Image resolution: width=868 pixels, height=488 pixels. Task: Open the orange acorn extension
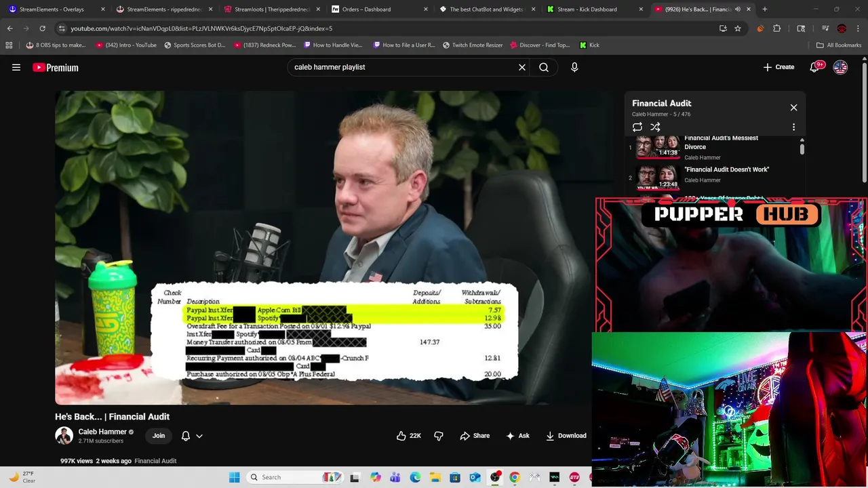coord(760,28)
